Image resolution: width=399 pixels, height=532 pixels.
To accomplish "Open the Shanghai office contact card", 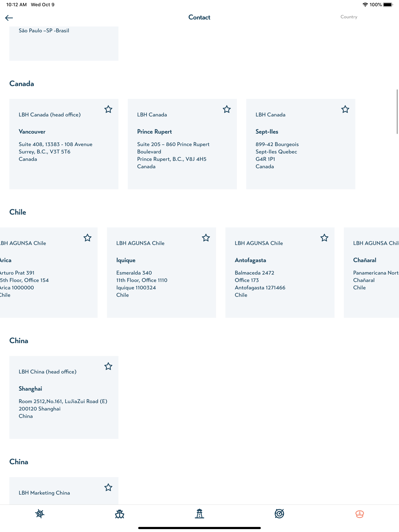I will pyautogui.click(x=64, y=397).
